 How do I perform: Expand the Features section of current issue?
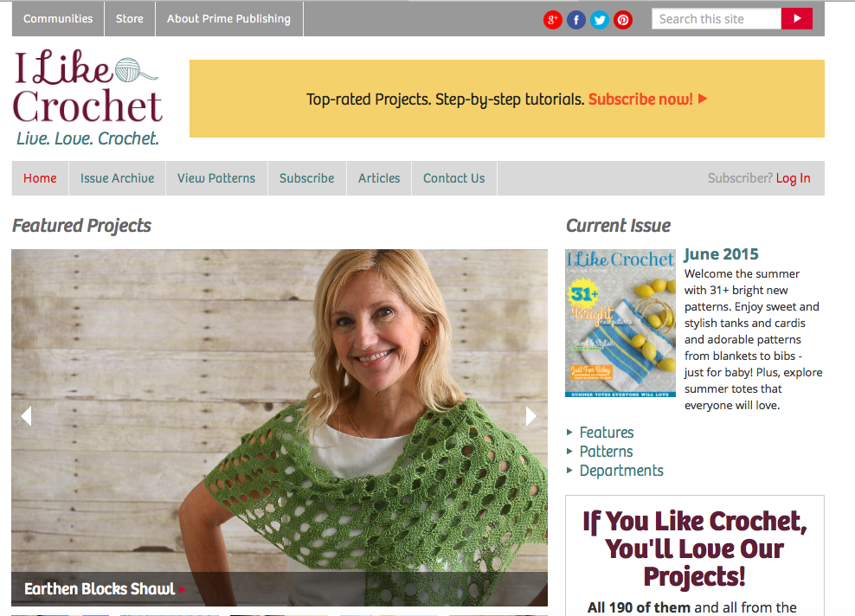[x=607, y=433]
